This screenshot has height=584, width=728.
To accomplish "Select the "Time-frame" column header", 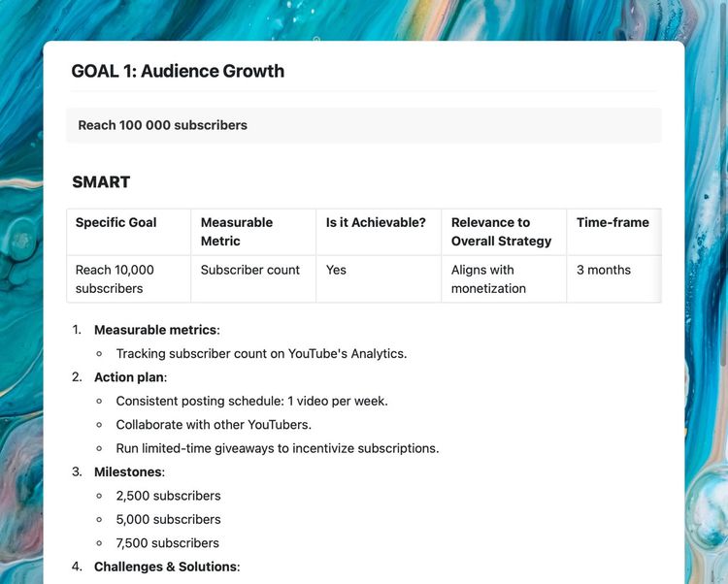I will point(612,222).
